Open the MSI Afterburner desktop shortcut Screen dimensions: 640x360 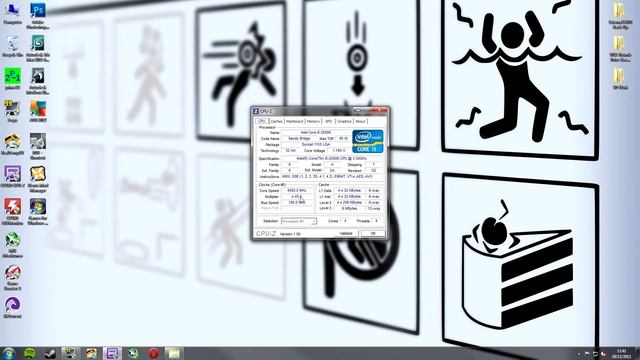(12, 244)
